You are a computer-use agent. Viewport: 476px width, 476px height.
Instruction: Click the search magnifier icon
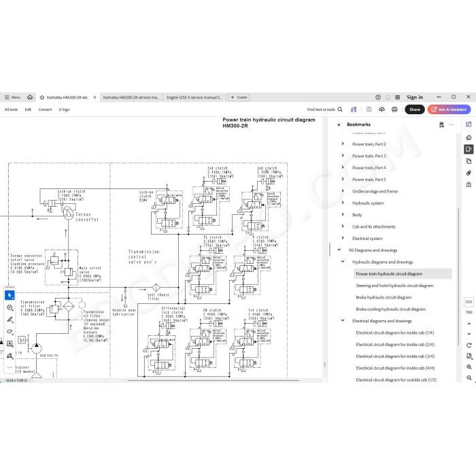click(x=340, y=109)
